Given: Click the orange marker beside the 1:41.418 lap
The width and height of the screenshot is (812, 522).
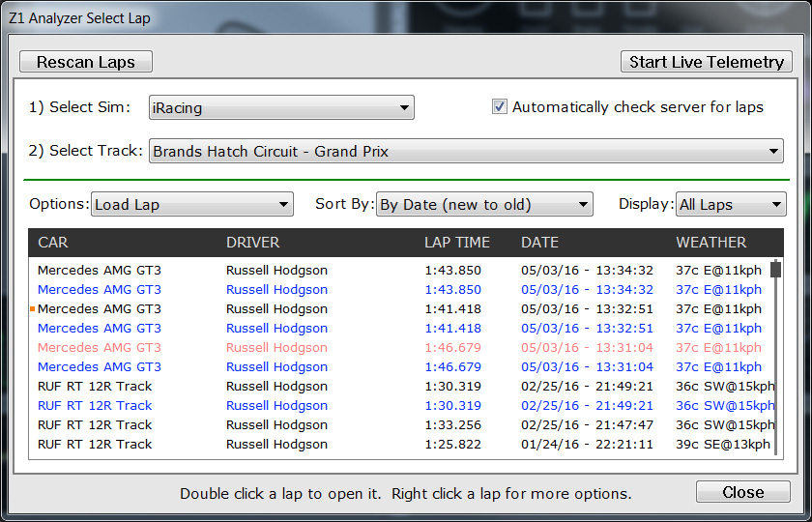Looking at the screenshot, I should pyautogui.click(x=33, y=309).
